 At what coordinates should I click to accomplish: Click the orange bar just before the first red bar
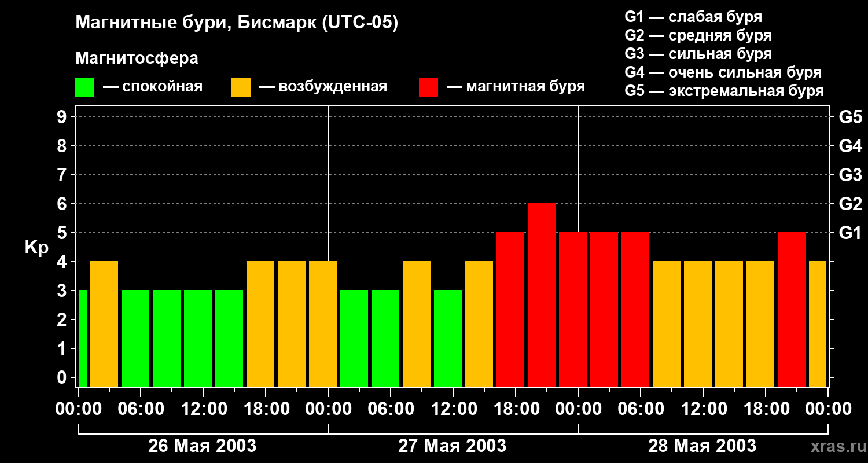(479, 324)
